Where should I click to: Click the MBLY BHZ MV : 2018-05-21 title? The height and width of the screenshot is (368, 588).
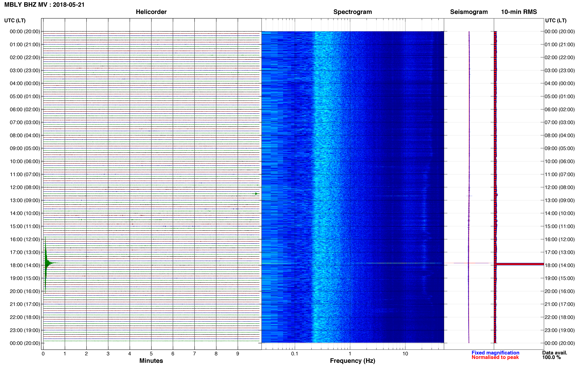pyautogui.click(x=44, y=5)
